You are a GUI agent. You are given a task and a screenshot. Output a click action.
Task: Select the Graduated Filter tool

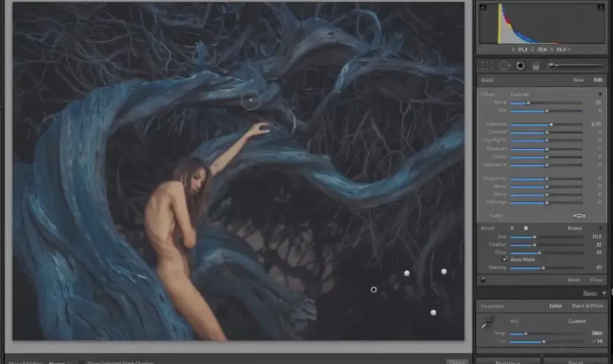tap(536, 66)
